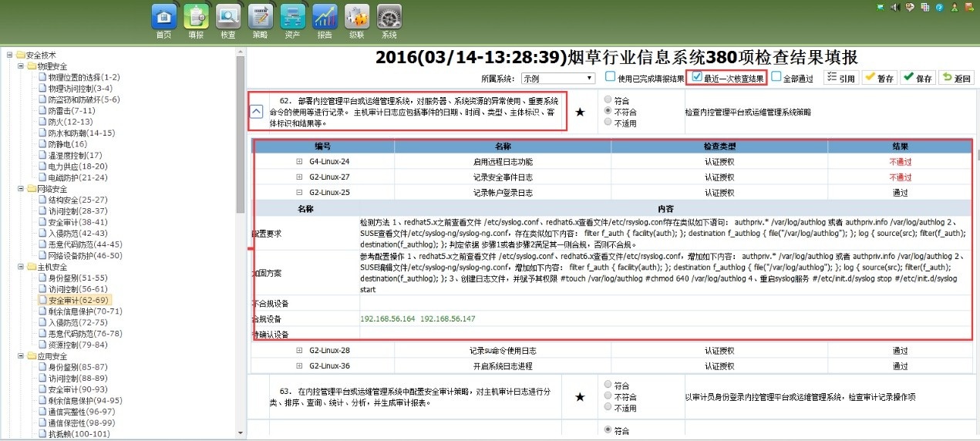The image size is (980, 441).
Task: Select 符合 radio for item 62
Action: 608,99
